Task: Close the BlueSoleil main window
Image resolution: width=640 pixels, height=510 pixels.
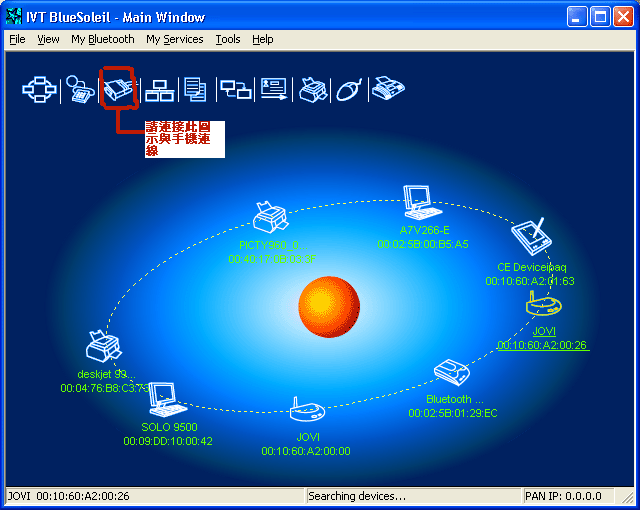Action: [x=623, y=17]
